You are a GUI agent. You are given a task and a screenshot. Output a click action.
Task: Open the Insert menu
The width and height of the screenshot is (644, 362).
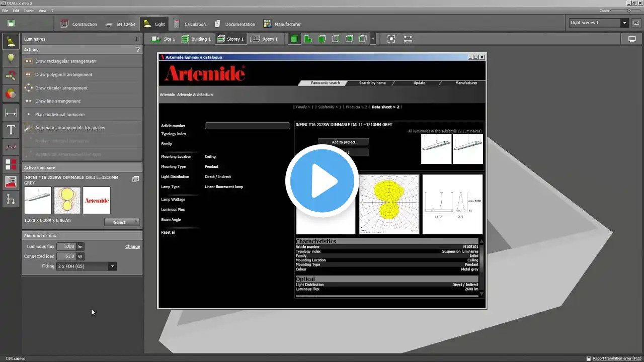pos(29,11)
